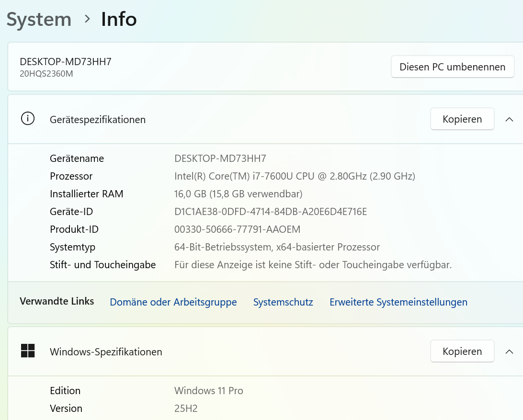
Task: Open 'Erweiterte Systemeinstellungen' link
Action: pyautogui.click(x=398, y=302)
